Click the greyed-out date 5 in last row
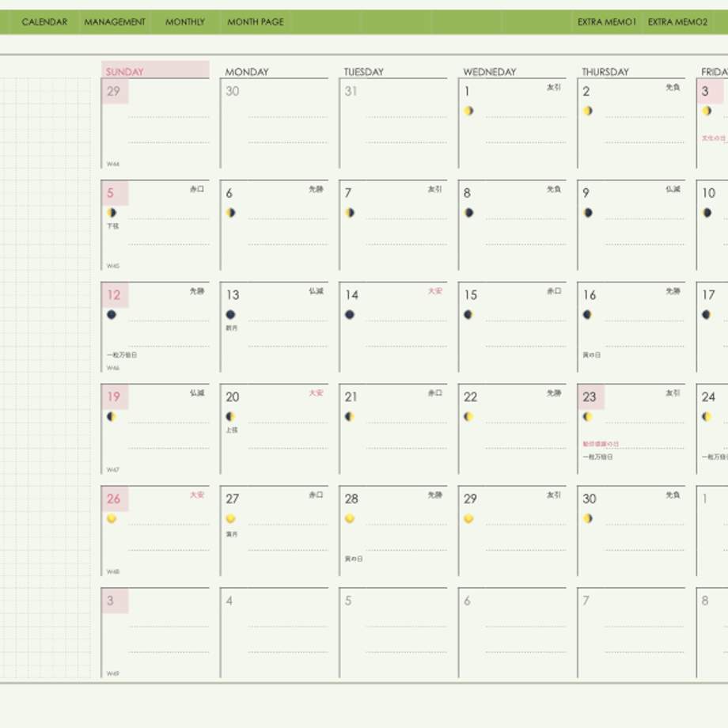This screenshot has width=728, height=728. (x=348, y=601)
